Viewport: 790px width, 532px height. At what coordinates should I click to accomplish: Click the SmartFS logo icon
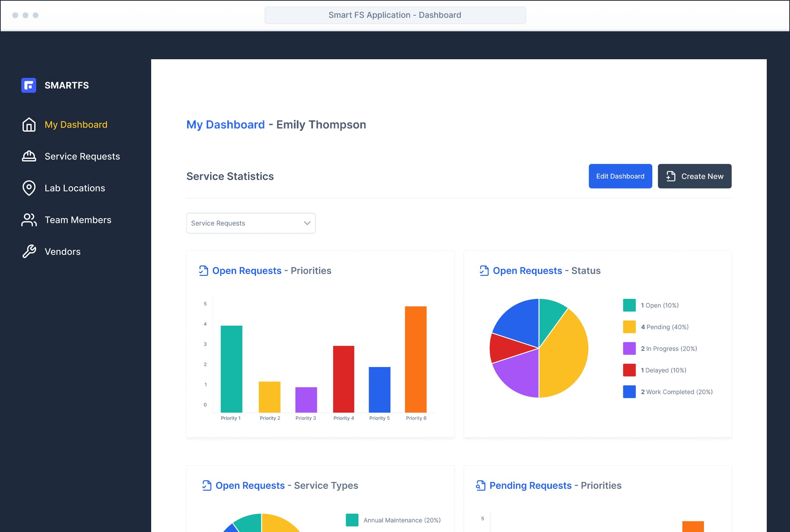(x=29, y=85)
